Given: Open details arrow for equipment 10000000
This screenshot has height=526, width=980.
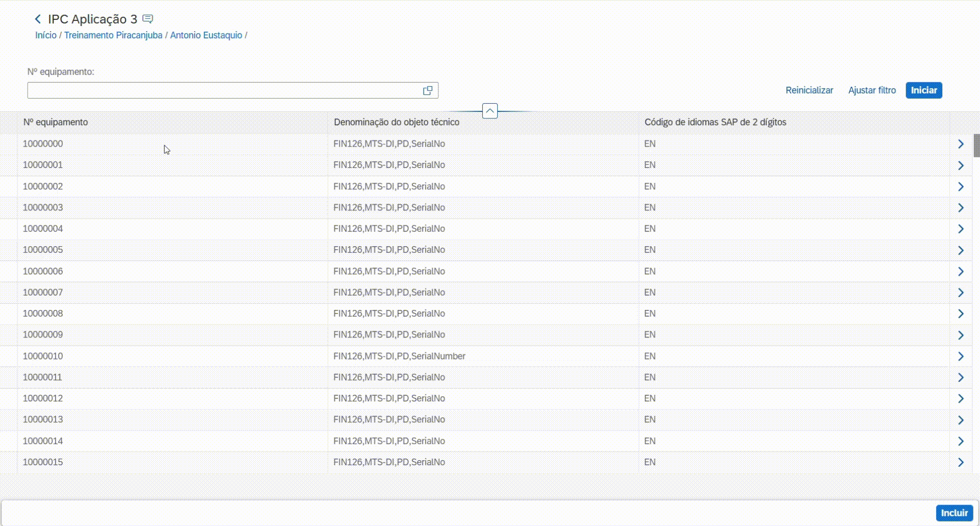Looking at the screenshot, I should 961,144.
